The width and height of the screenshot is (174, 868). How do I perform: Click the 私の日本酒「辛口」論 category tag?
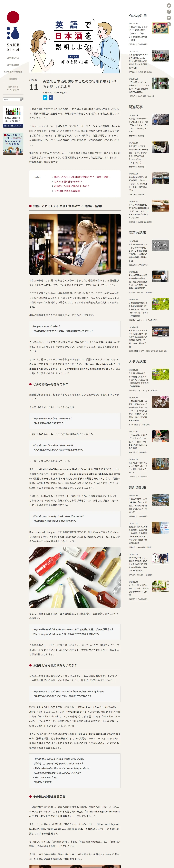click(146, 96)
